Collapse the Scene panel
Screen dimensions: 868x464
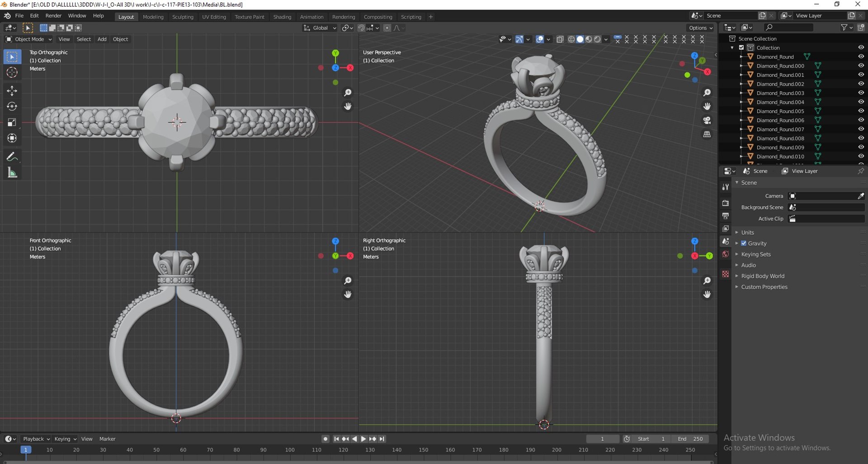point(749,183)
